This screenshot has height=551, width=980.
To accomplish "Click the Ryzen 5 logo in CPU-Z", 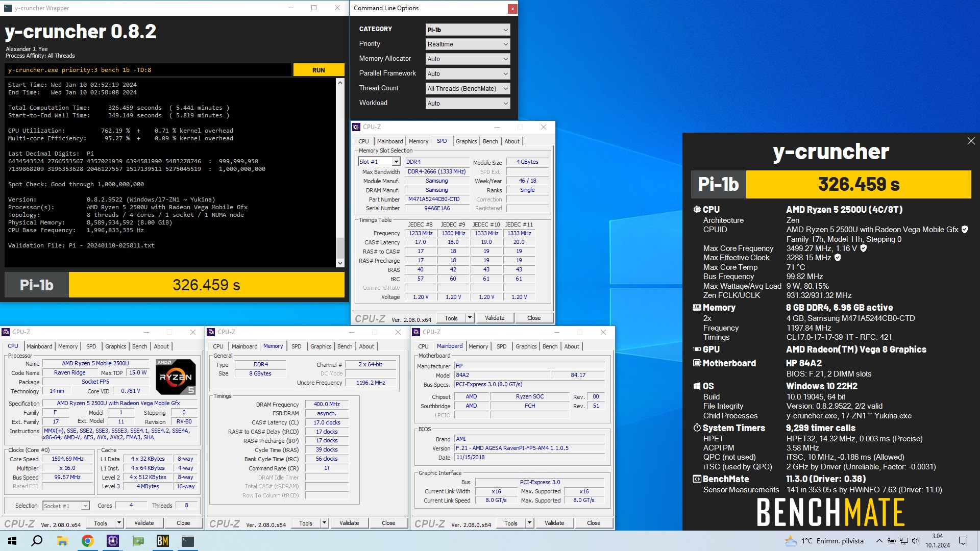I will [x=176, y=377].
